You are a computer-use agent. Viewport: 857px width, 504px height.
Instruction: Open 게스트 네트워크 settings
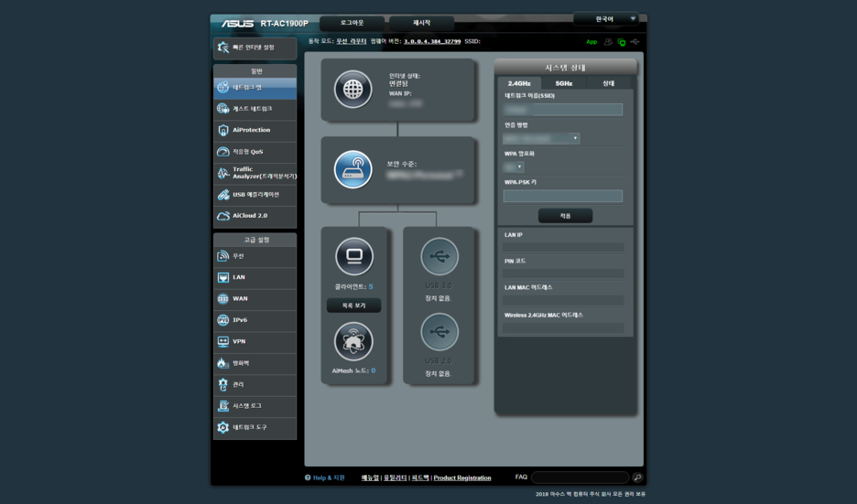pyautogui.click(x=255, y=109)
